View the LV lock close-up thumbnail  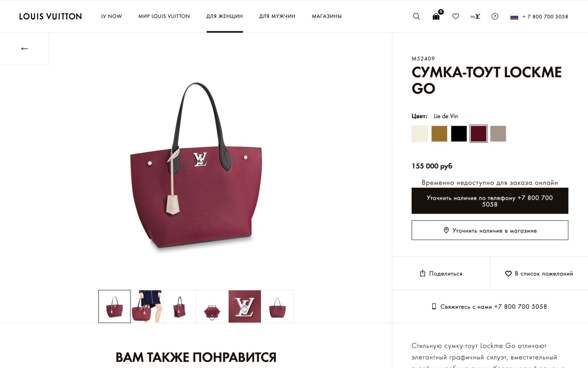[245, 306]
